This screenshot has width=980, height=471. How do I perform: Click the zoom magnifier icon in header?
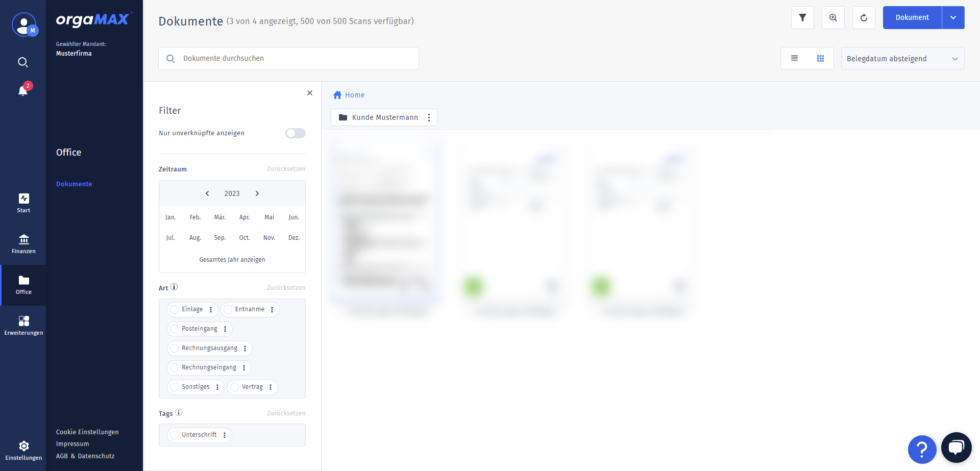coord(833,18)
